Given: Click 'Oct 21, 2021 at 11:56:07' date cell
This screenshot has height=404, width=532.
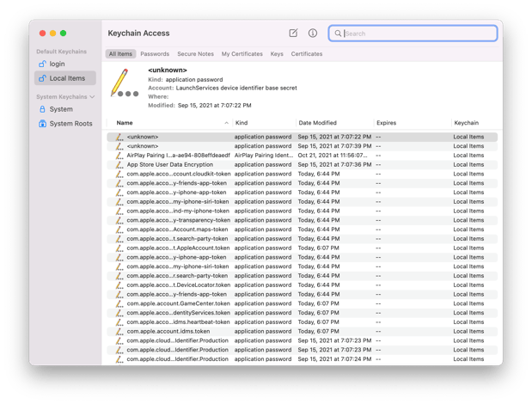Looking at the screenshot, I should [x=333, y=156].
